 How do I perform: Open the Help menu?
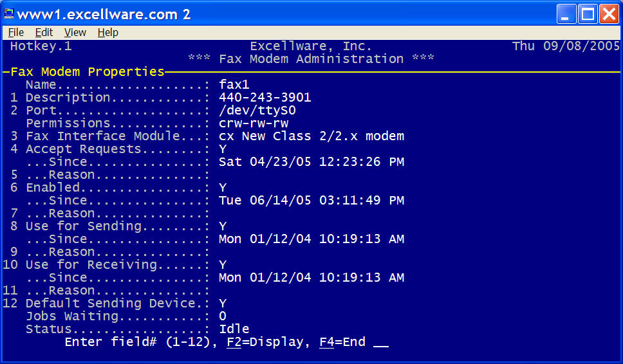pos(107,33)
